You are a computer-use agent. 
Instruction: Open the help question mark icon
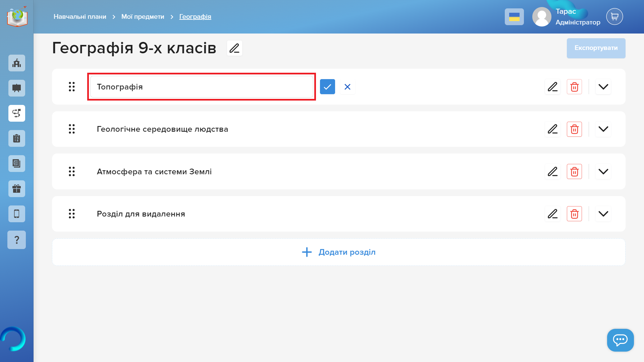[17, 240]
